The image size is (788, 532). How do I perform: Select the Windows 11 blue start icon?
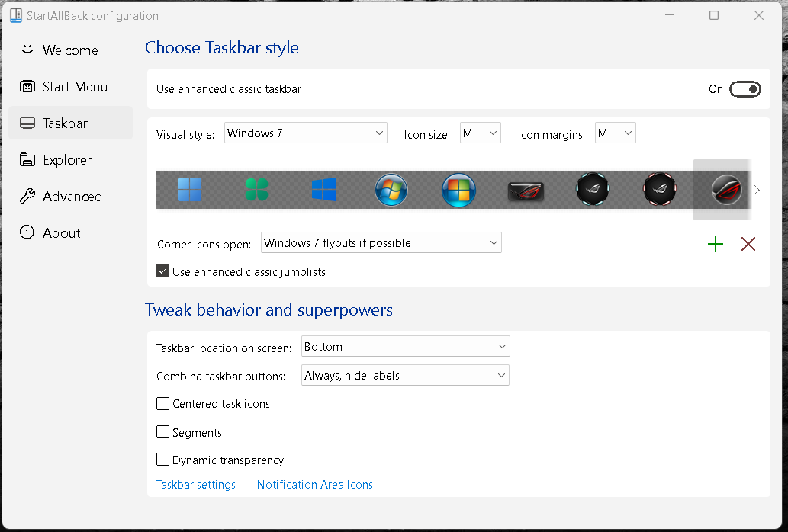click(x=189, y=190)
